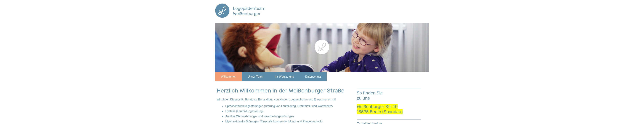
Task: Click the Logopädenteam Weißenburger site title
Action: click(x=249, y=11)
